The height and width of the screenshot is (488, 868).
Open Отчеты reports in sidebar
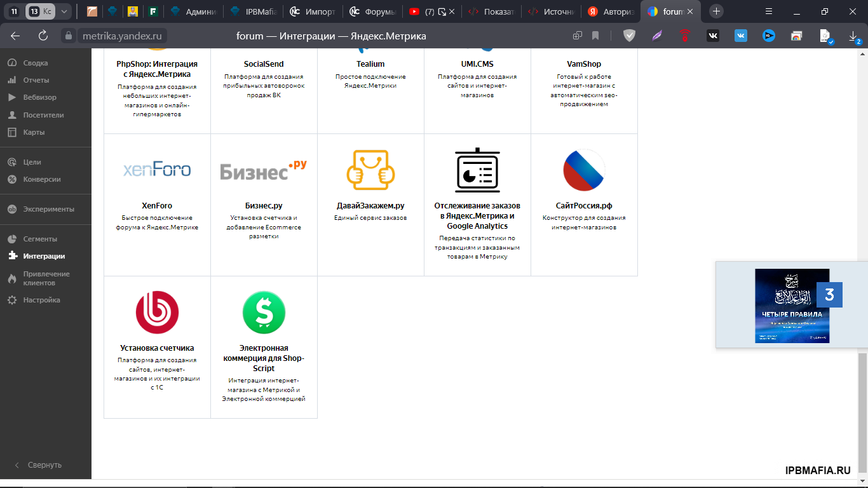coord(36,80)
